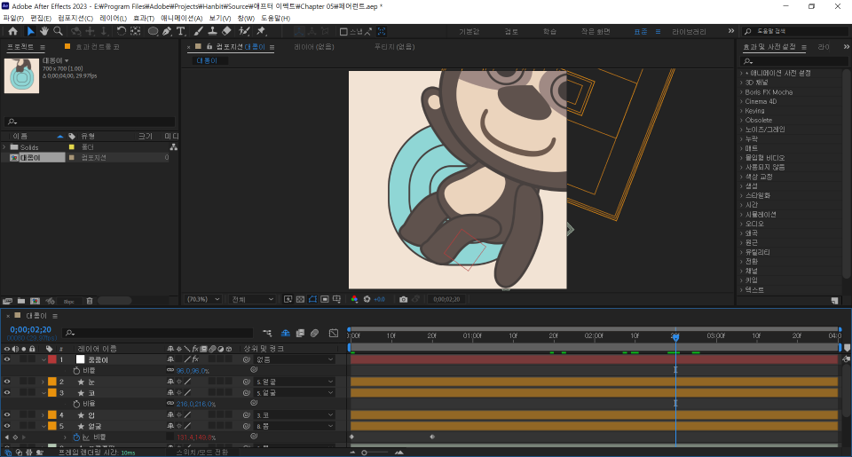852x457 pixels.
Task: Hide layer 4 using its eye icon
Action: click(x=7, y=415)
